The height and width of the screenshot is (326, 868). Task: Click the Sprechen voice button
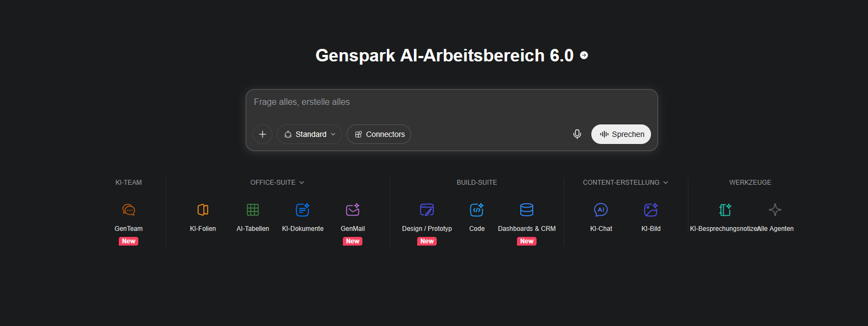(621, 134)
